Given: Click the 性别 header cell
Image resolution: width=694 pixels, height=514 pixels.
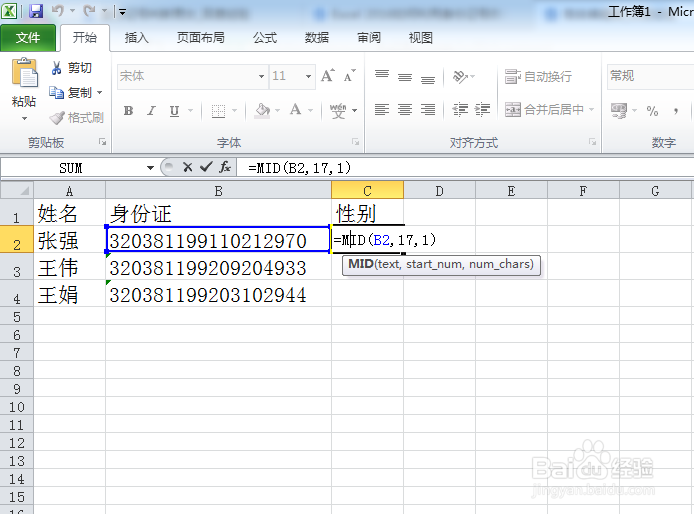Looking at the screenshot, I should [367, 213].
